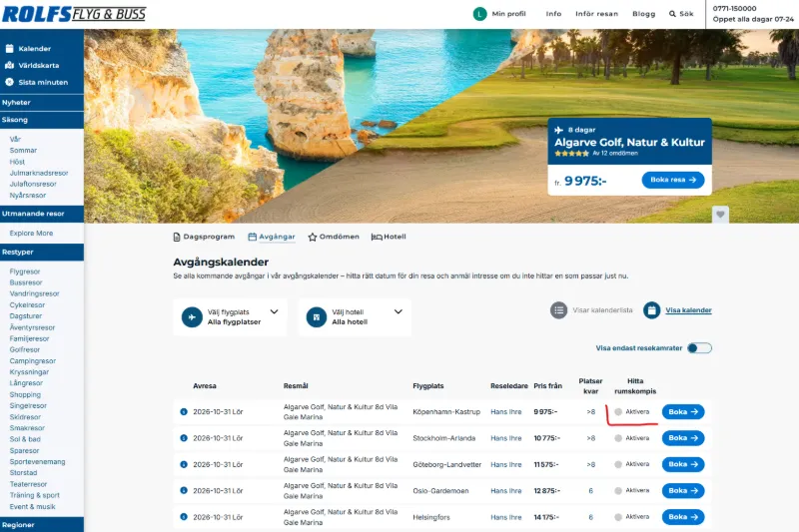Viewport: 799px width, 532px height.
Task: Click info icon for Helsingfors departure
Action: click(x=184, y=517)
